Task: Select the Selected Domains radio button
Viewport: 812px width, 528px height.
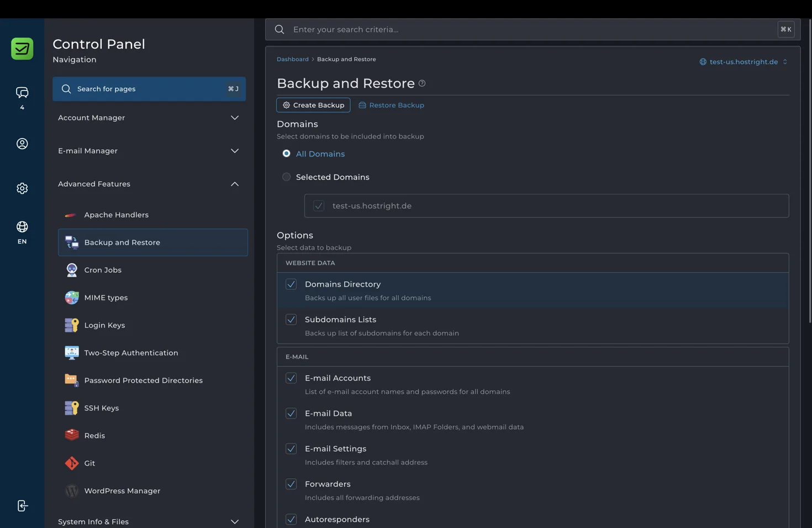Action: click(x=286, y=177)
